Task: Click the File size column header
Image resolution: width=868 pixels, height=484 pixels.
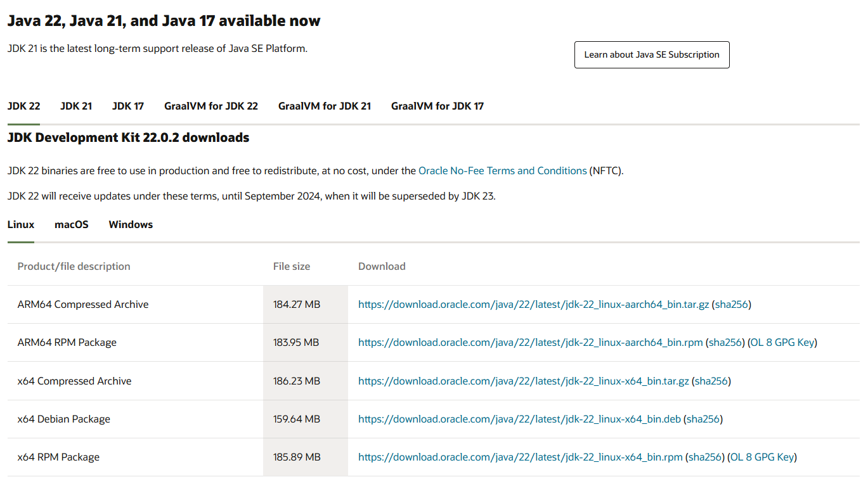Action: tap(292, 267)
